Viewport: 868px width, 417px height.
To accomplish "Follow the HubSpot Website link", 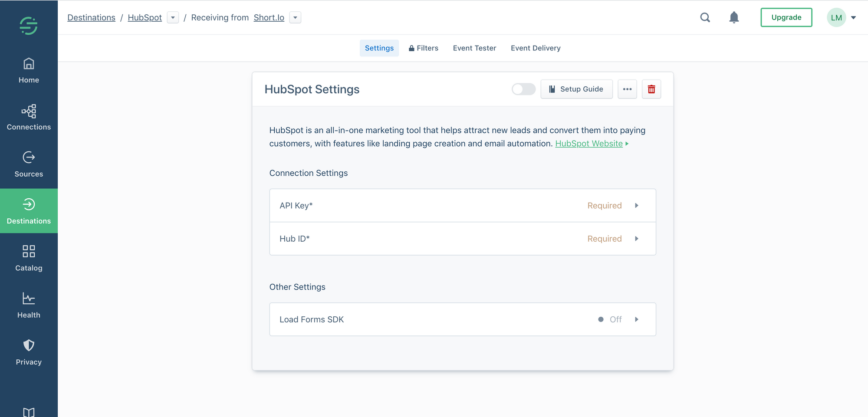I will click(589, 143).
